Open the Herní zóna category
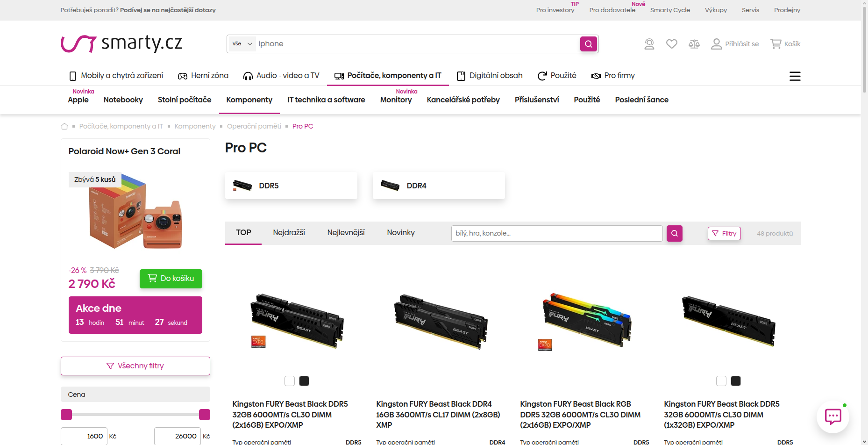Image resolution: width=868 pixels, height=445 pixels. click(x=203, y=76)
